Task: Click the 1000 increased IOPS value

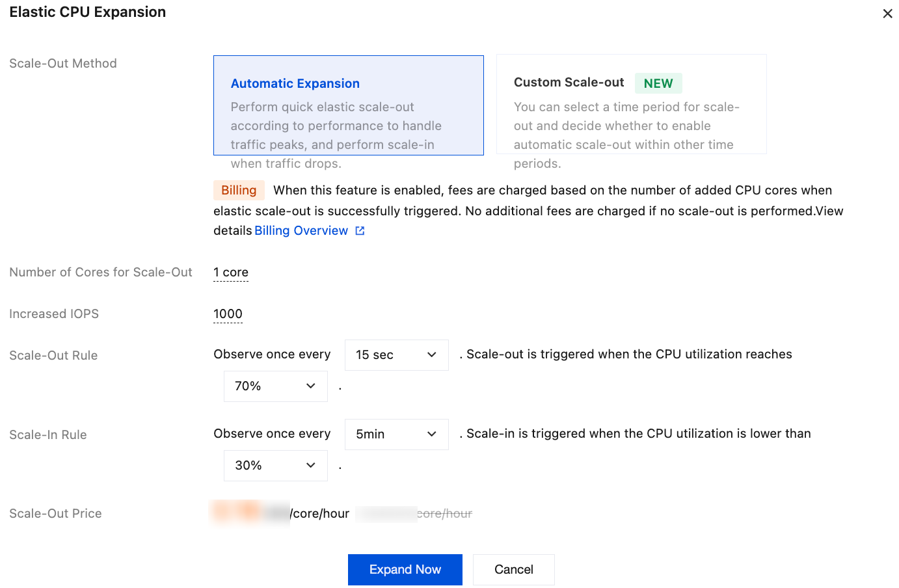Action: pos(228,314)
